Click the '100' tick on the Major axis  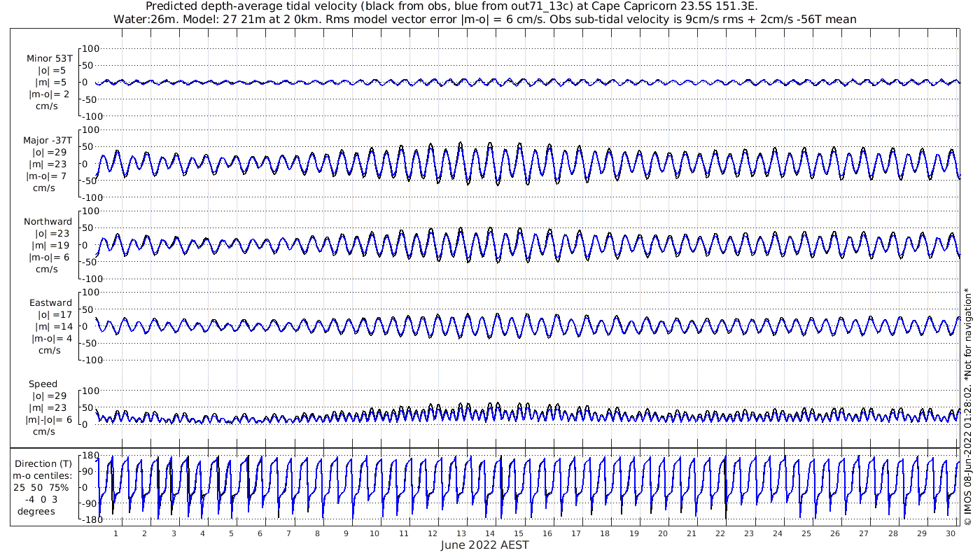[x=92, y=129]
